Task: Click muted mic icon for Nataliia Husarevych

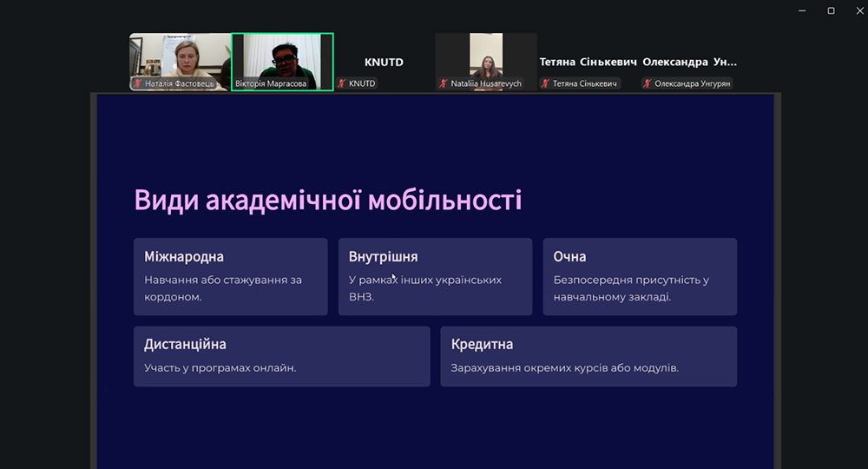Action: [444, 84]
